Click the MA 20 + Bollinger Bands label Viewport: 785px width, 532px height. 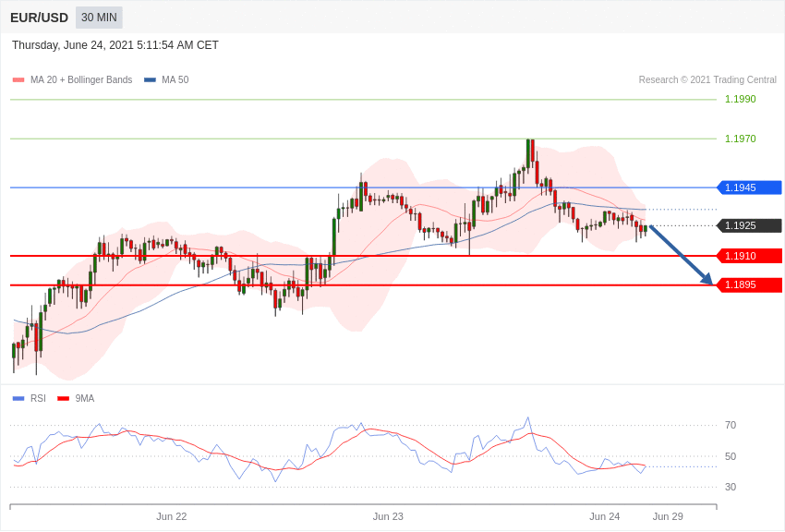(81, 79)
